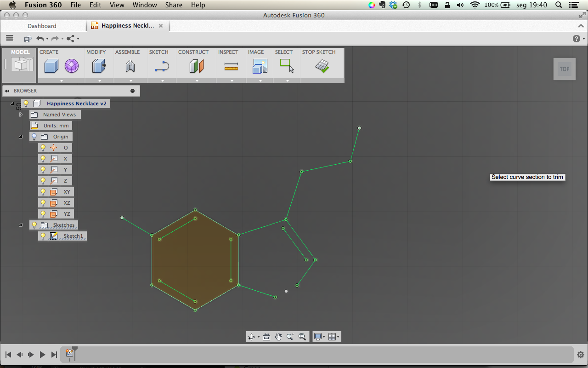
Task: Open Spotlight search in the menu bar
Action: (x=559, y=5)
